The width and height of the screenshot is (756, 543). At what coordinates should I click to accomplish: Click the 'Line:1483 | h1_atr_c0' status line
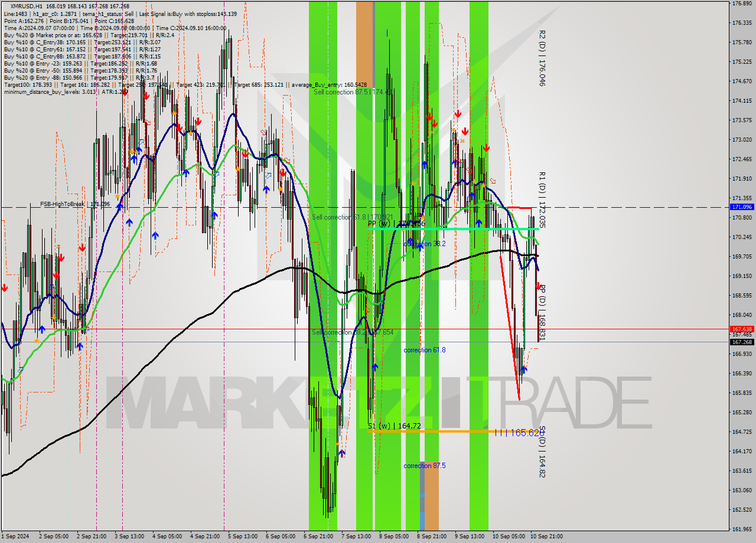pos(120,14)
